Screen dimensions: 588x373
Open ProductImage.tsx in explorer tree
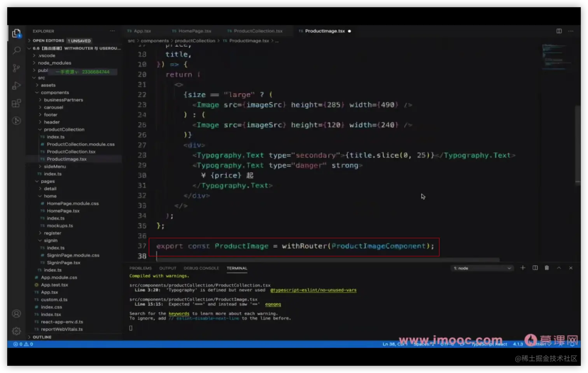point(66,159)
